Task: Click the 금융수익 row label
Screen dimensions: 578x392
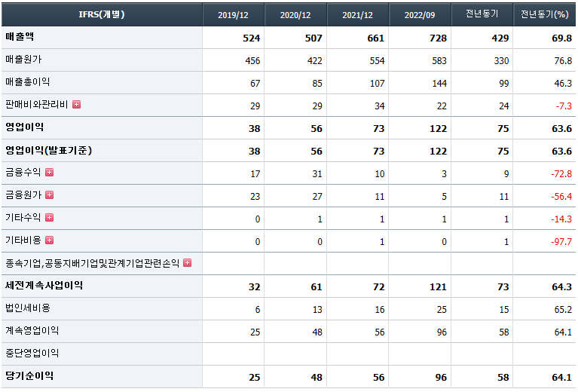Action: tap(23, 172)
